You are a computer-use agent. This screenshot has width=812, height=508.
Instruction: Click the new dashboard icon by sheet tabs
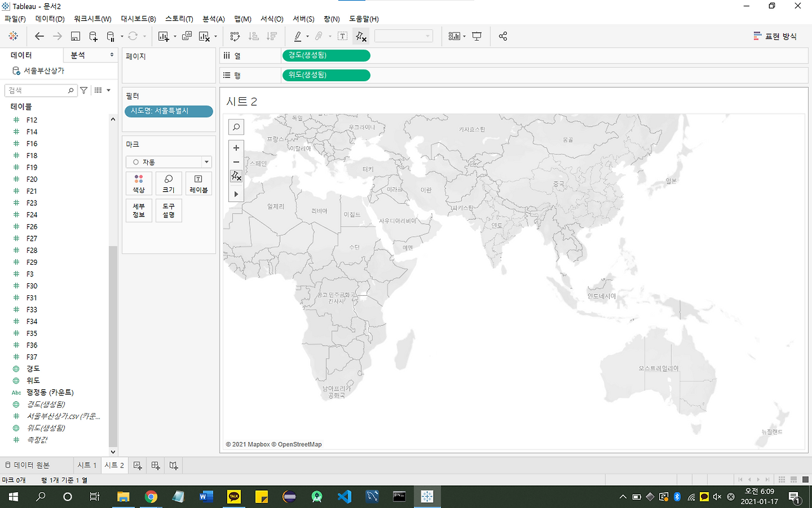pos(155,465)
